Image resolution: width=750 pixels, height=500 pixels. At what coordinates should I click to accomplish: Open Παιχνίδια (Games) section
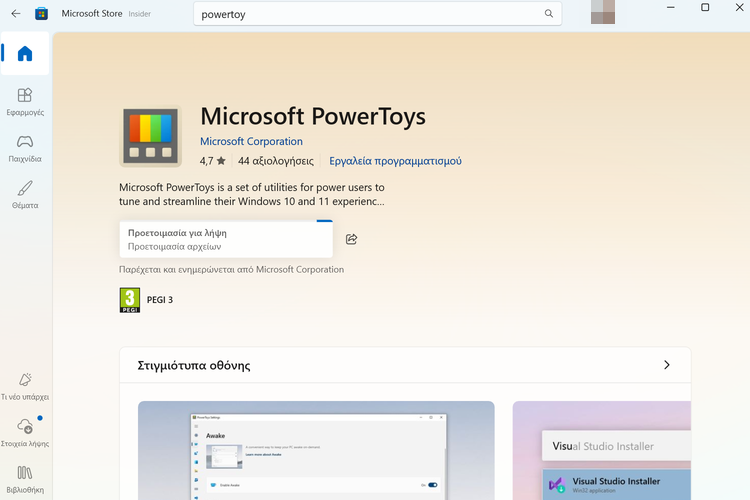[25, 148]
